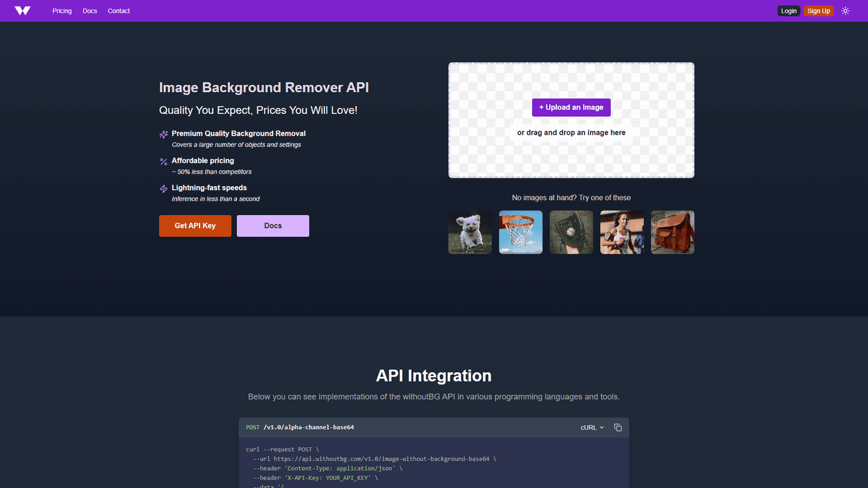
Task: Go to the Contact page
Action: [119, 11]
